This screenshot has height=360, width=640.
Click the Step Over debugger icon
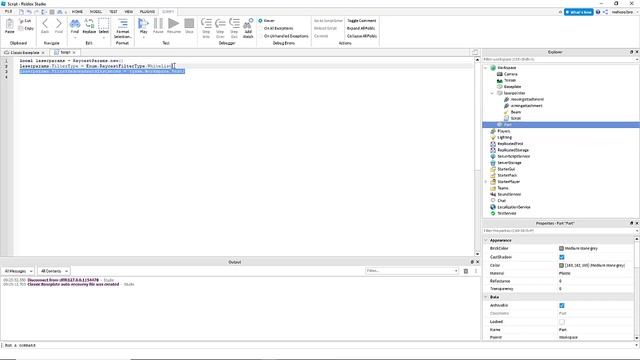[x=220, y=24]
